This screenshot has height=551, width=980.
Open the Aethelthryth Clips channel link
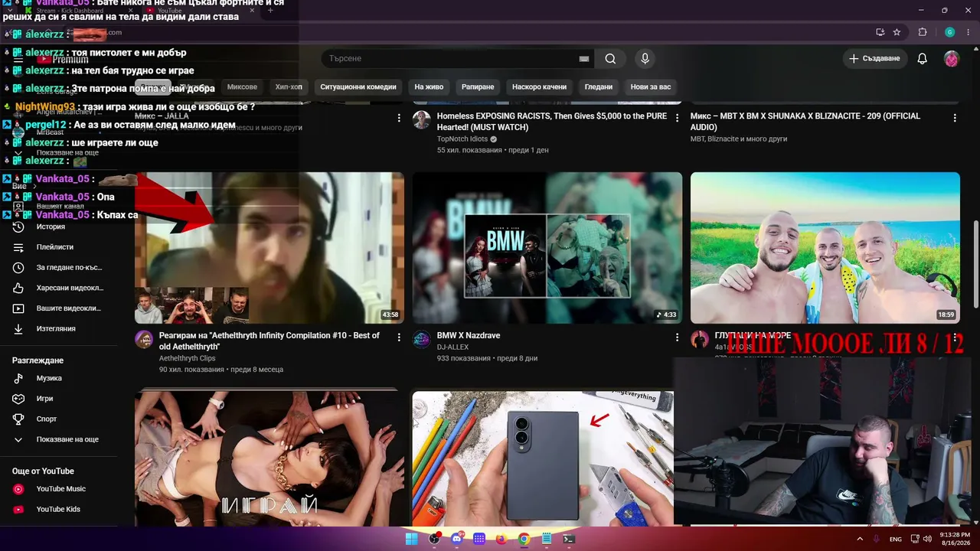pyautogui.click(x=188, y=358)
